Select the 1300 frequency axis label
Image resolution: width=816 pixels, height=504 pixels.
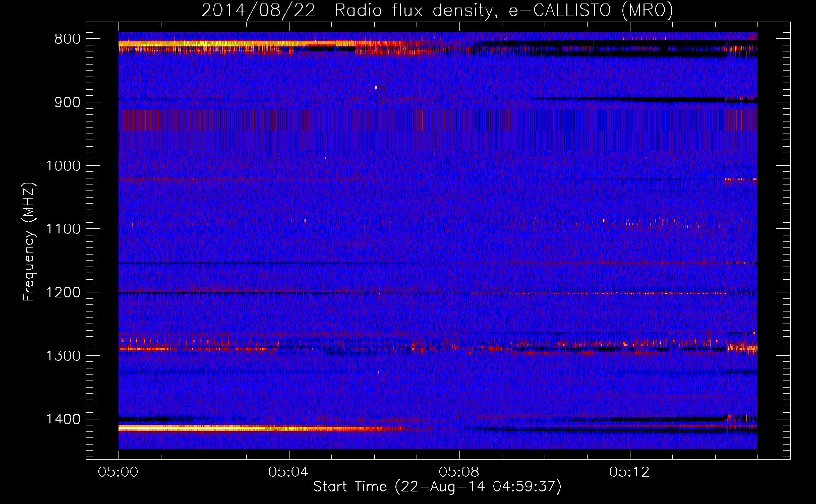click(x=63, y=356)
